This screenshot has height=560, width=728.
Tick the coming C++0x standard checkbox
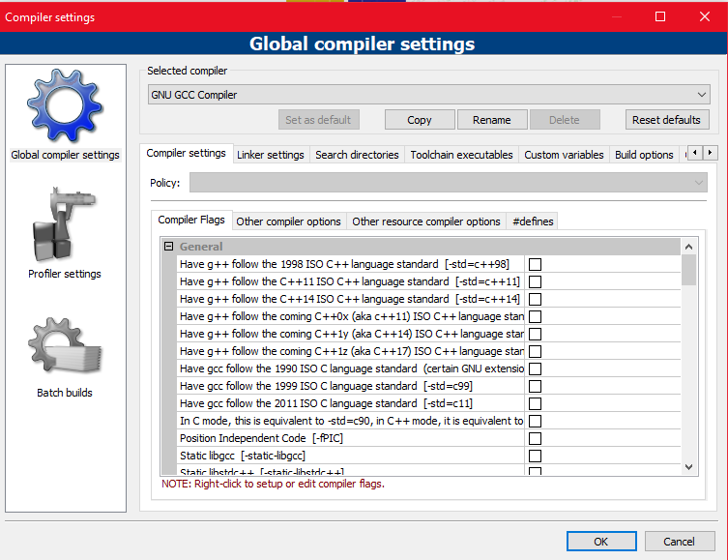(x=535, y=316)
